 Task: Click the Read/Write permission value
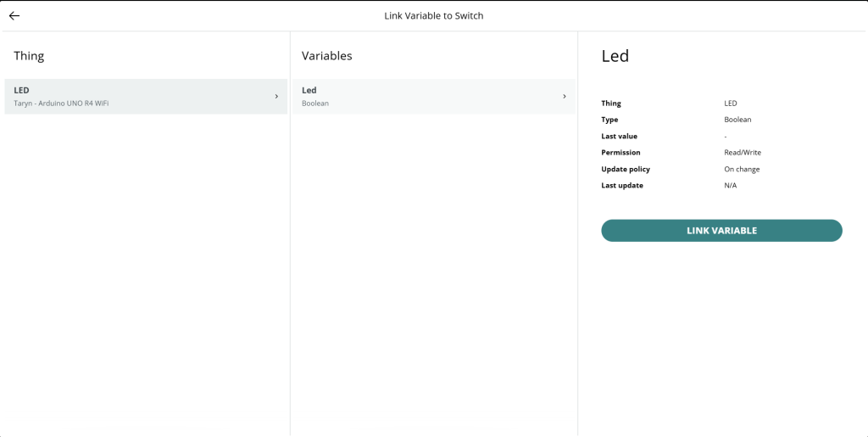742,153
